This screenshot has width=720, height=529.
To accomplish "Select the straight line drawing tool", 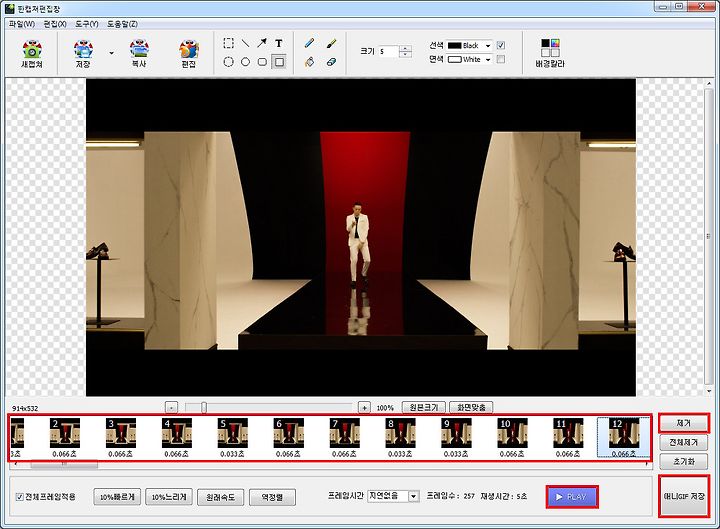I will point(245,43).
